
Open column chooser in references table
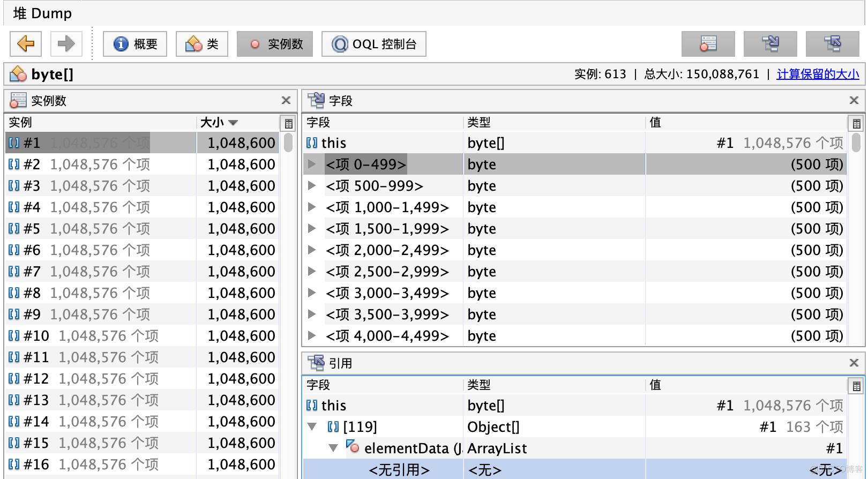(856, 386)
